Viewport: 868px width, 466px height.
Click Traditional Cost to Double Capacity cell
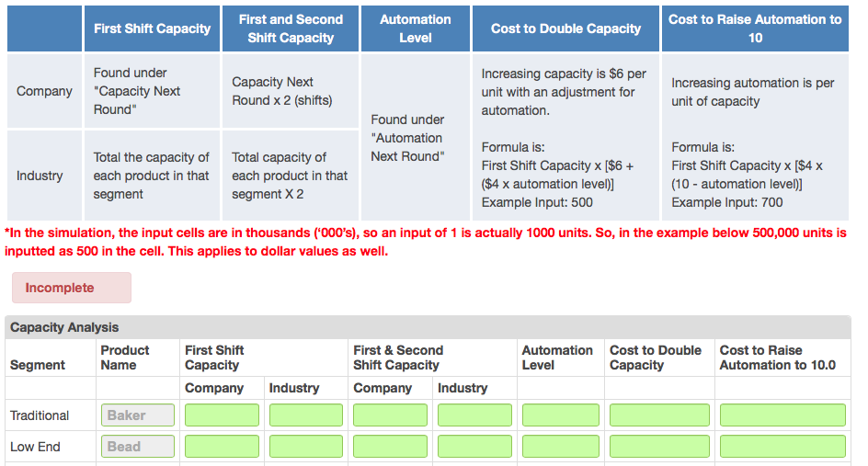[x=659, y=415]
